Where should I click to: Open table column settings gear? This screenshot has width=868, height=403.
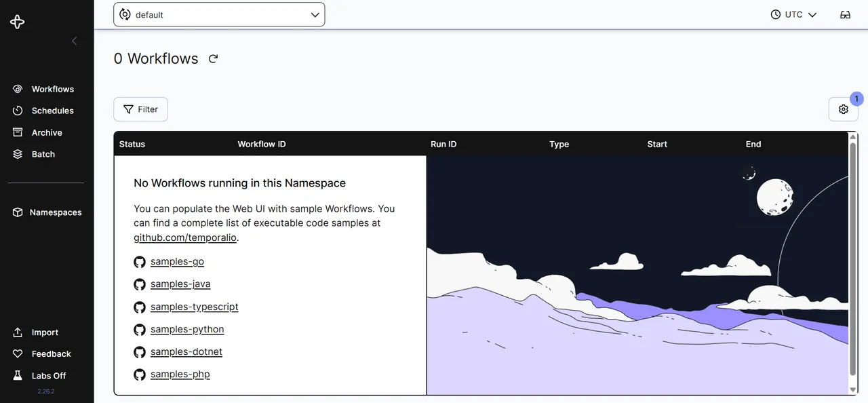(843, 109)
